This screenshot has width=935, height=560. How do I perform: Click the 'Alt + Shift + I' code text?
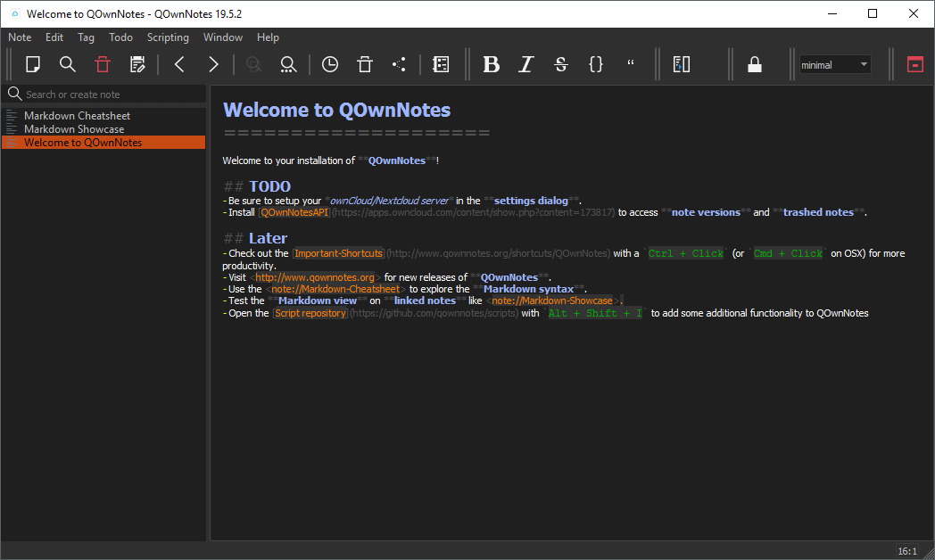[595, 313]
